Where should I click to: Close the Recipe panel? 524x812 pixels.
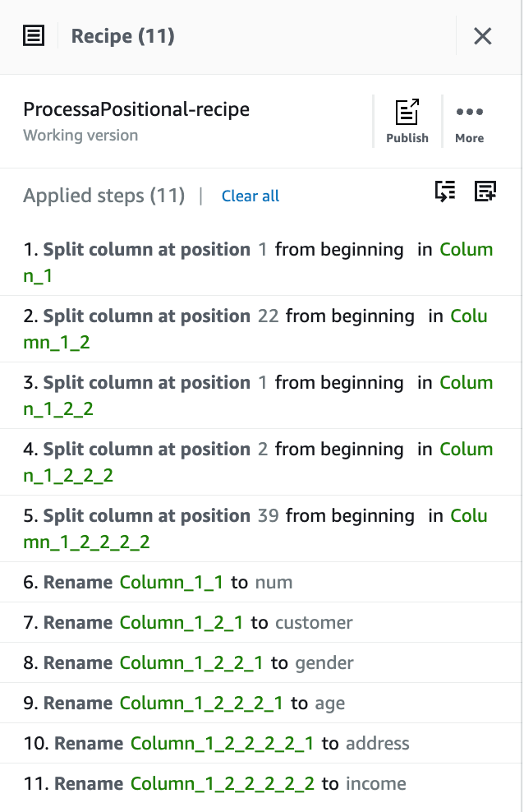(x=483, y=36)
